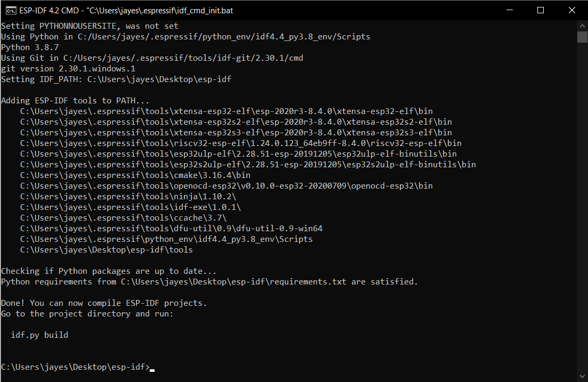This screenshot has height=382, width=588.
Task: Click the 'idf.py build' command text
Action: click(39, 335)
